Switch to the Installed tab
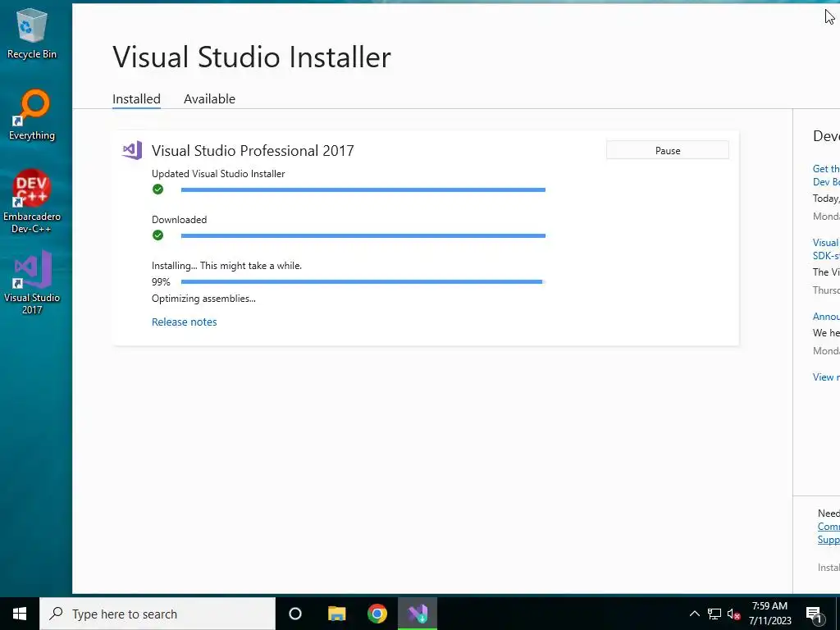The width and height of the screenshot is (840, 630). 136,99
